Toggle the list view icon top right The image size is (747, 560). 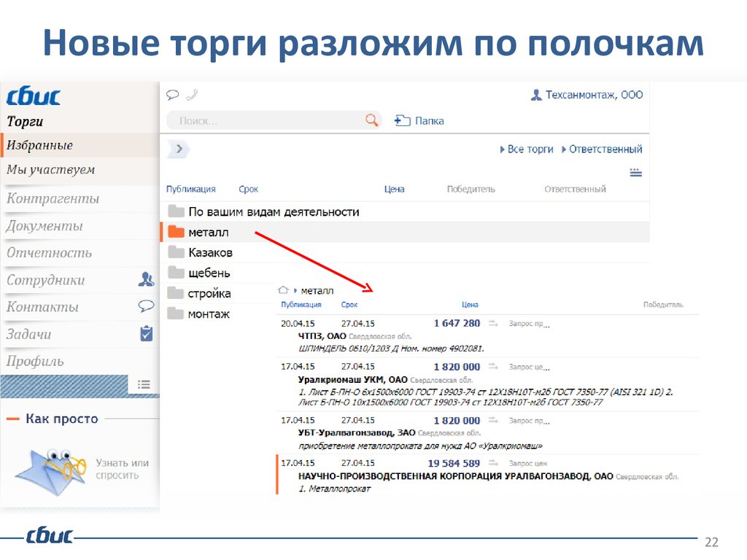coord(635,172)
